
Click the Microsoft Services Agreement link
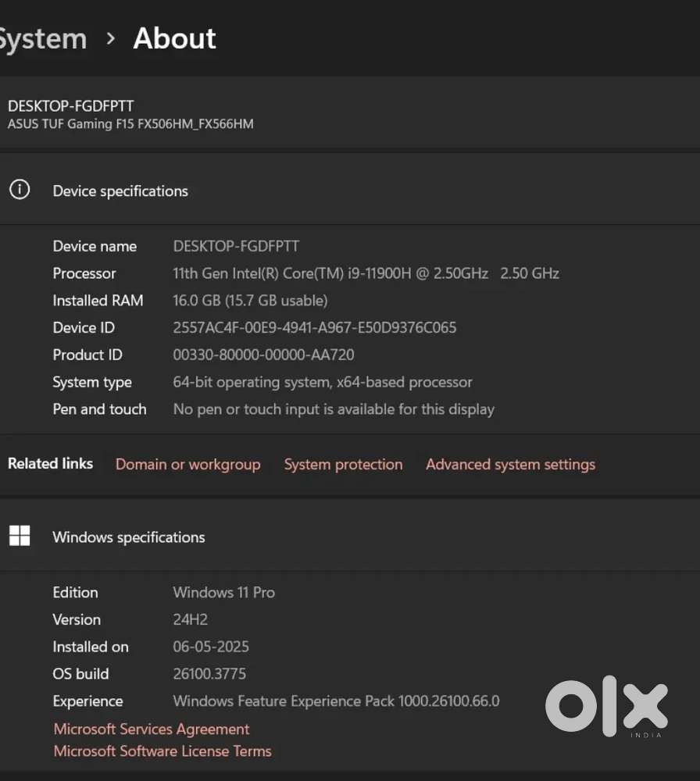tap(151, 729)
